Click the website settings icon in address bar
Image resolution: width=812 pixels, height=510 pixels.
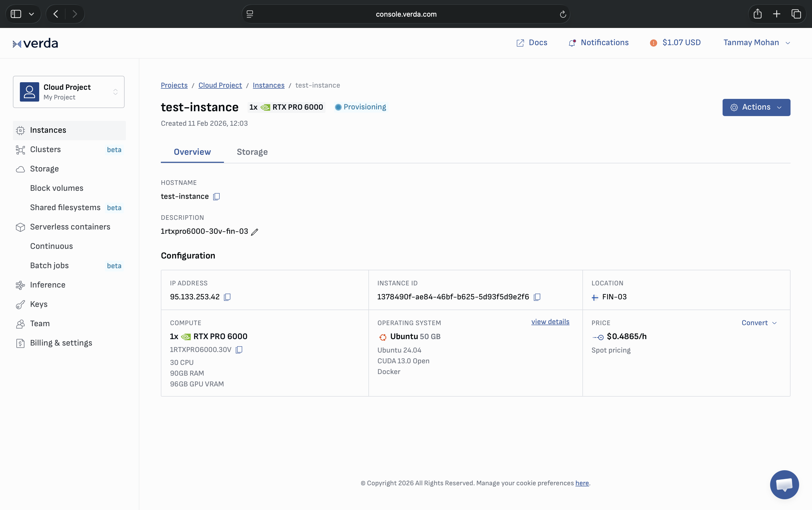point(250,14)
